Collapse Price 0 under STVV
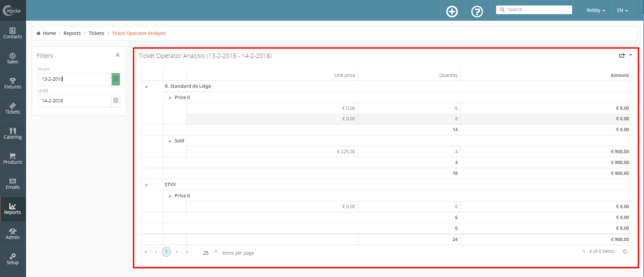The image size is (644, 277). [x=170, y=196]
